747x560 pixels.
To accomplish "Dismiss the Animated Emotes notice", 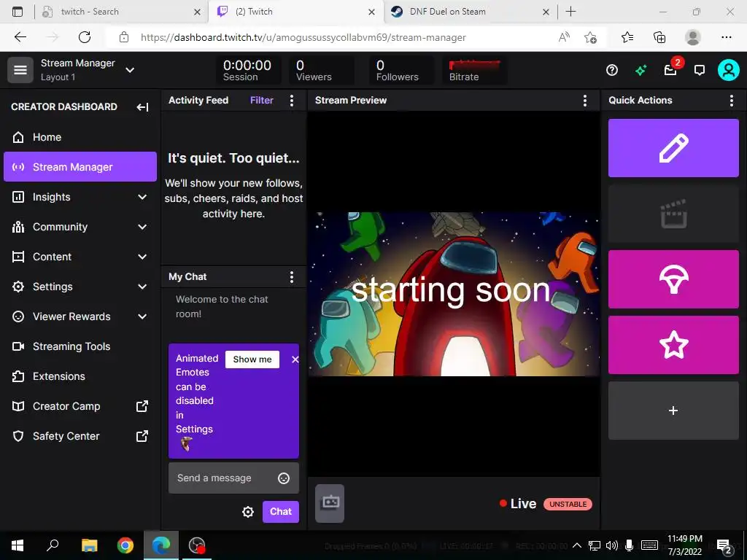I will point(295,359).
